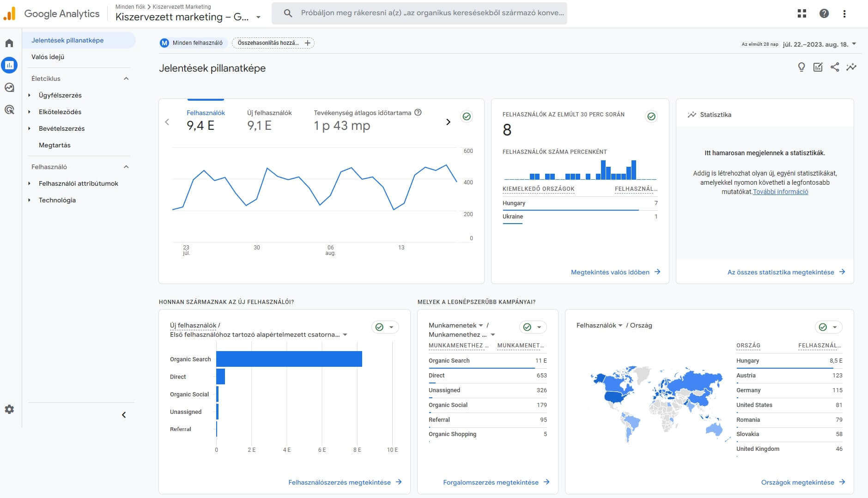
Task: Collapse the Életciklus section
Action: tap(126, 79)
